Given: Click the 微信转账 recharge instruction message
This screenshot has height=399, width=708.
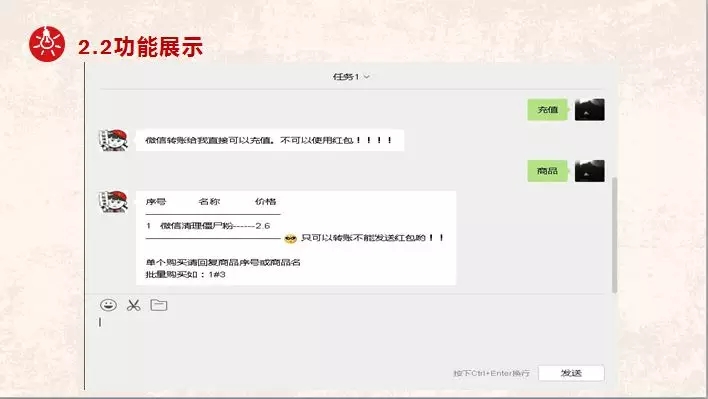Looking at the screenshot, I should click(x=270, y=140).
